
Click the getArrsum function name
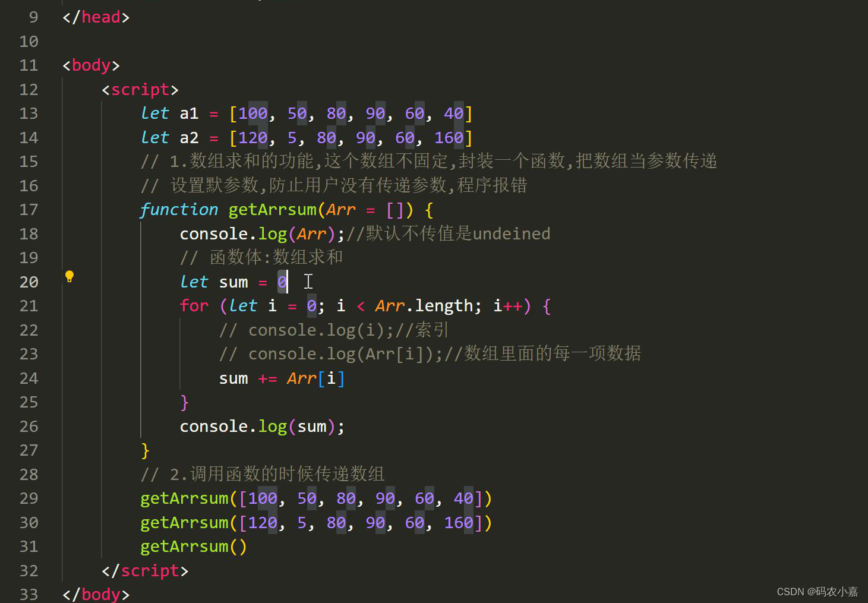[x=272, y=209]
